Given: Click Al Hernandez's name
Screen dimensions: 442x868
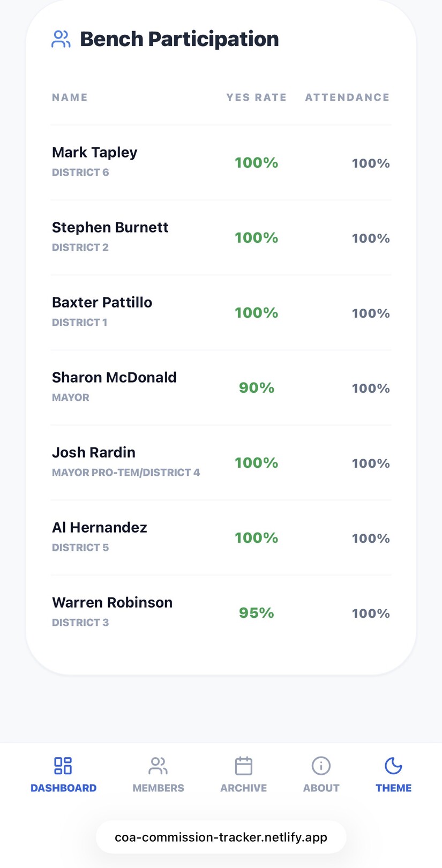Looking at the screenshot, I should click(x=100, y=528).
